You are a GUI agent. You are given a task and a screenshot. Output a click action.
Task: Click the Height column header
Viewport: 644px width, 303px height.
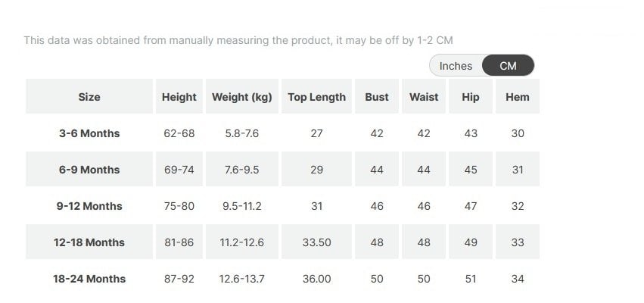click(179, 97)
